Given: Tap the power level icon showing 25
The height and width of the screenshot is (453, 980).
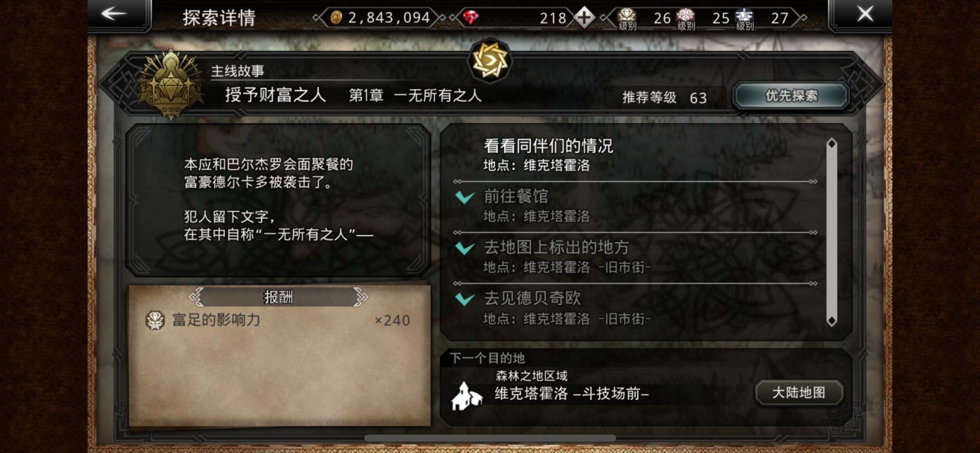Looking at the screenshot, I should point(686,19).
